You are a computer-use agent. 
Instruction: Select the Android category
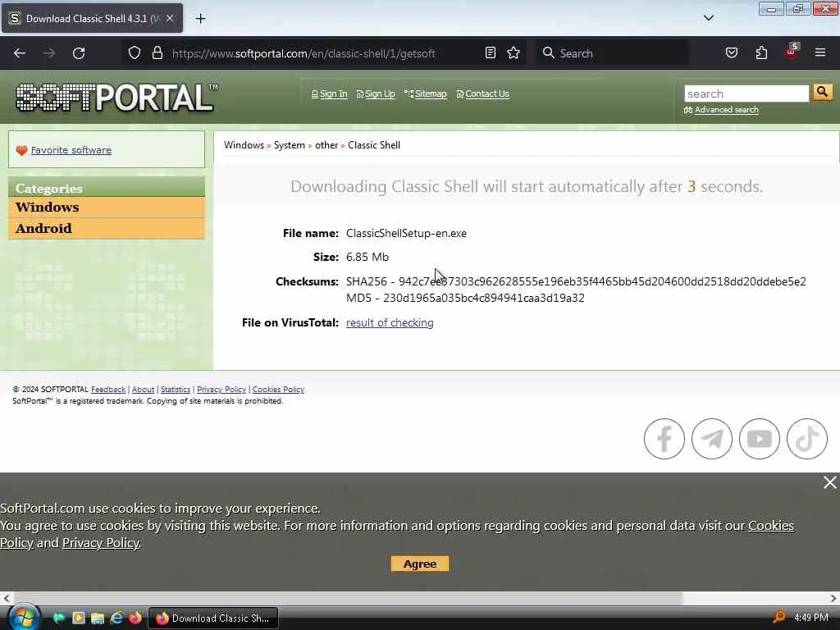pyautogui.click(x=107, y=229)
